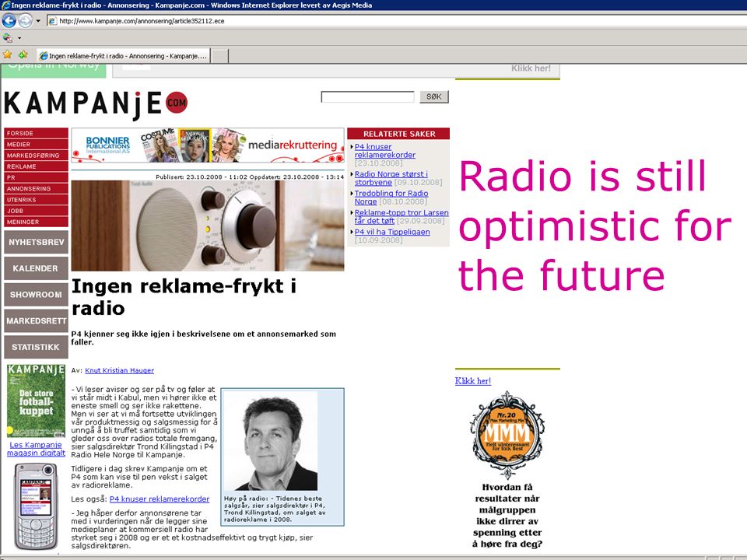Open the MENINGER menu item
The width and height of the screenshot is (747, 560).
pos(37,222)
